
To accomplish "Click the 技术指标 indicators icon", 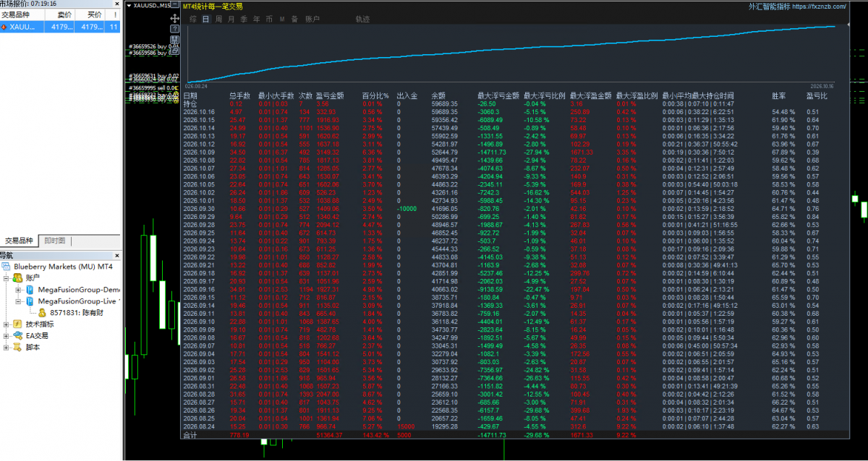I will point(17,324).
